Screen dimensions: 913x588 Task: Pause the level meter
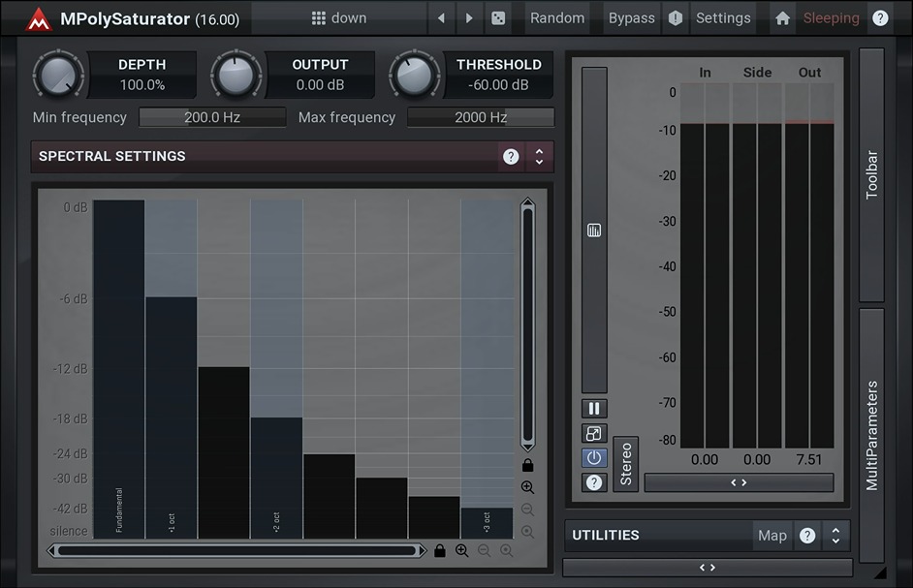tap(594, 408)
